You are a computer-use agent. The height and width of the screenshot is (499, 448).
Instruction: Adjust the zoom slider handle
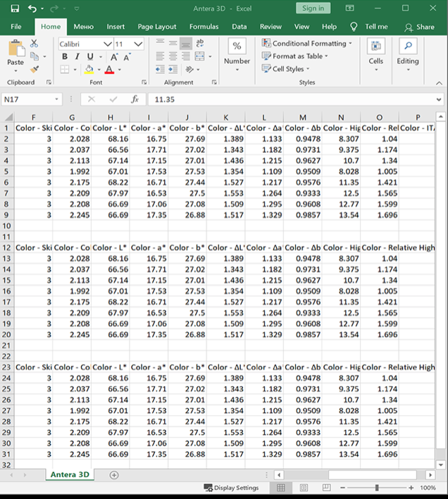tap(377, 488)
